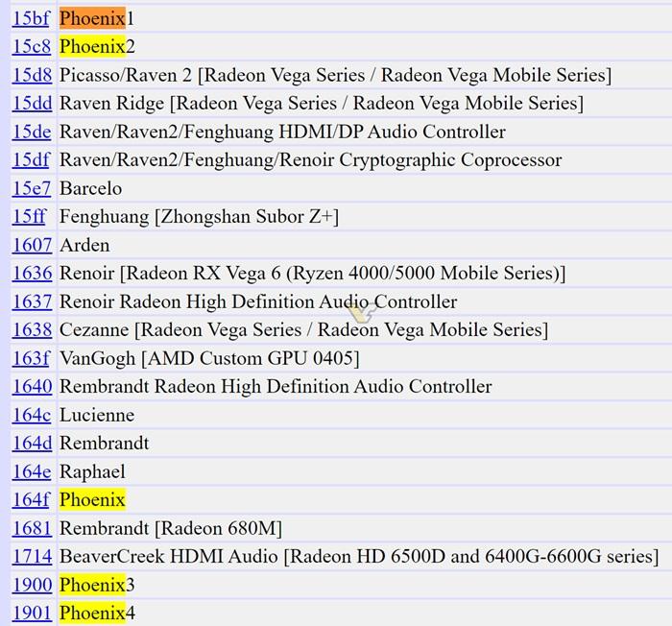Select the BeaverCreek HDMI Audio description
672x626 pixels.
pyautogui.click(x=359, y=556)
